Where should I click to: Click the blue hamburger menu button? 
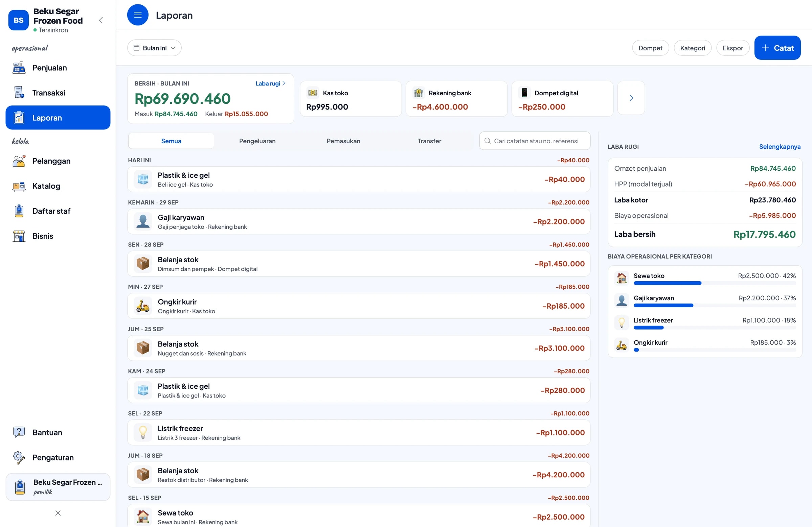coord(137,15)
